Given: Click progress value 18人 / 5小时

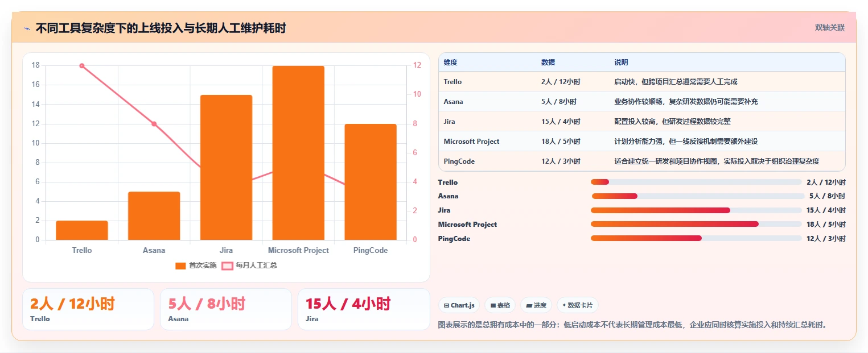Looking at the screenshot, I should tap(826, 225).
